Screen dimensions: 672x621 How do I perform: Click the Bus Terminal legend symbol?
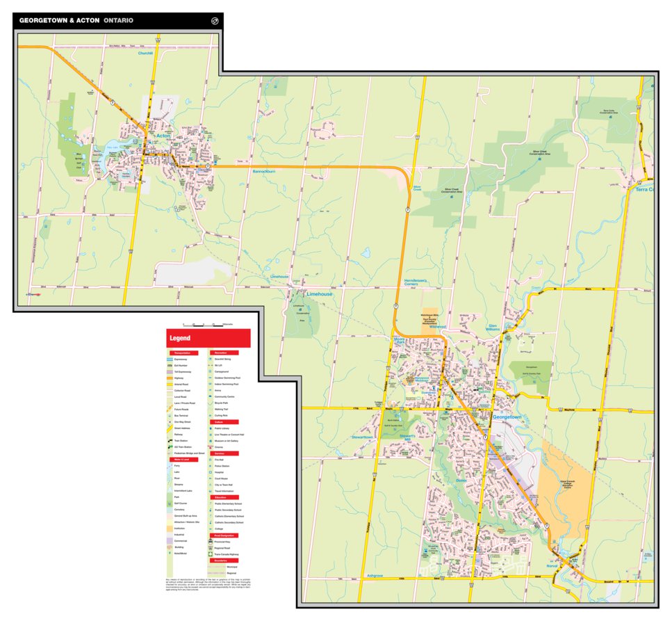170,415
